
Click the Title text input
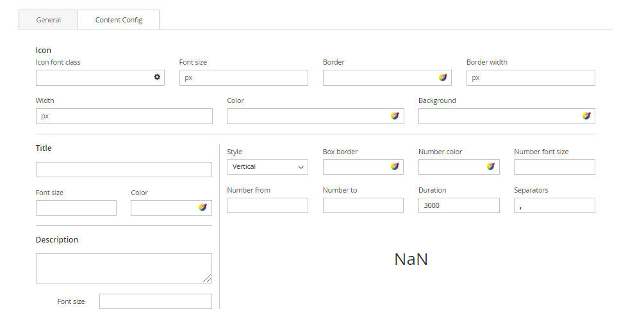124,170
